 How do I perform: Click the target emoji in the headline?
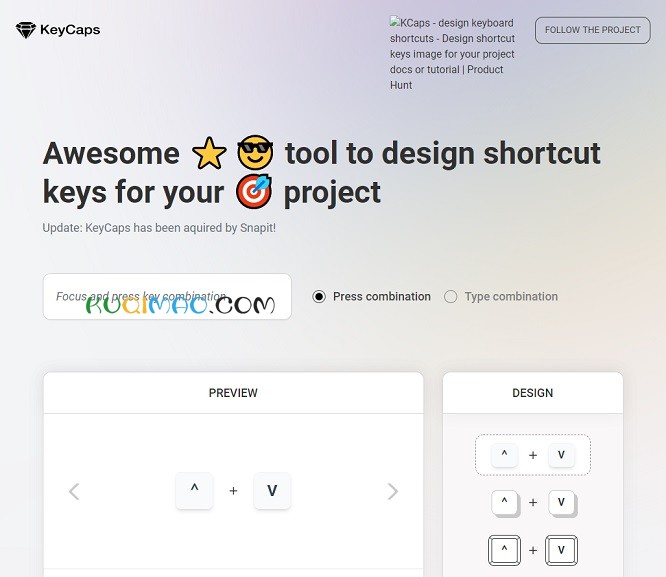click(x=254, y=192)
